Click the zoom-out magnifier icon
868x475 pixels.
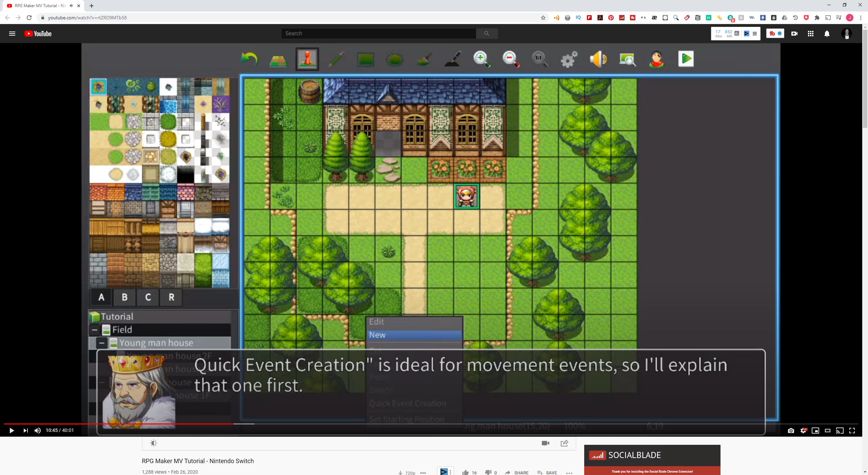(511, 59)
